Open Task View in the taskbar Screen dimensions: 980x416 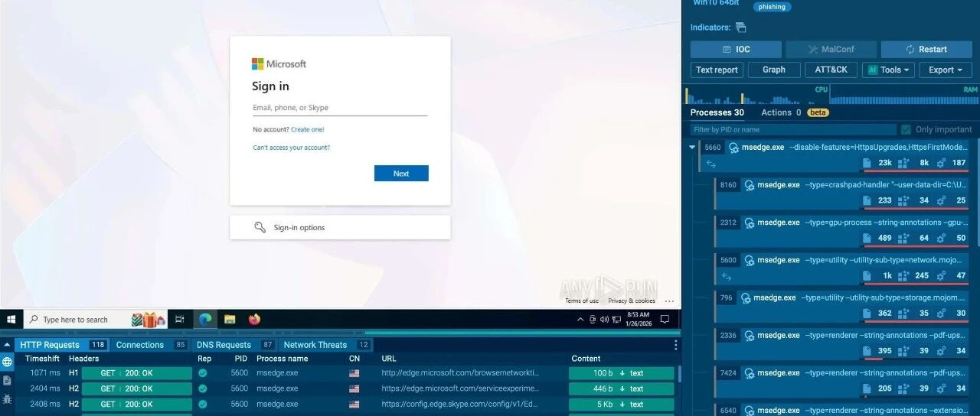coord(180,320)
